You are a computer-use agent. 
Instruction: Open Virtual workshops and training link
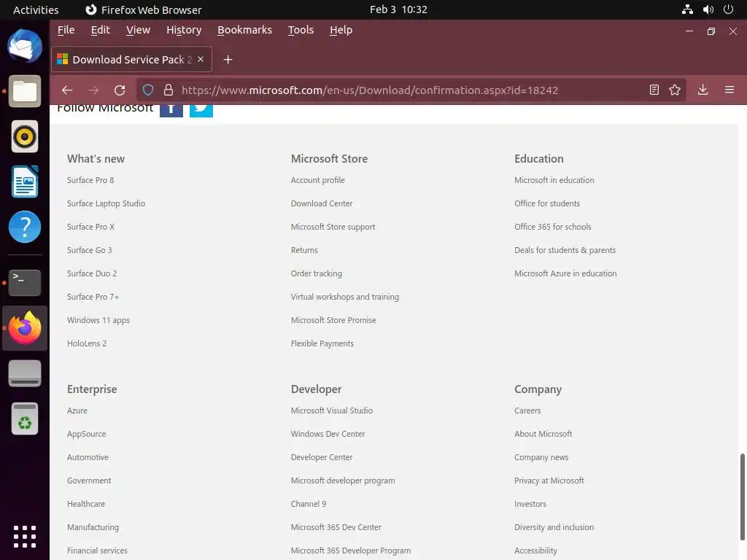(345, 297)
